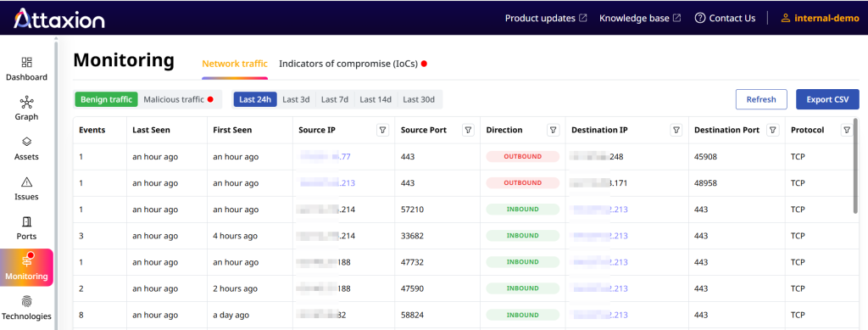
Task: Select the Benign traffic toggle
Action: (x=106, y=99)
